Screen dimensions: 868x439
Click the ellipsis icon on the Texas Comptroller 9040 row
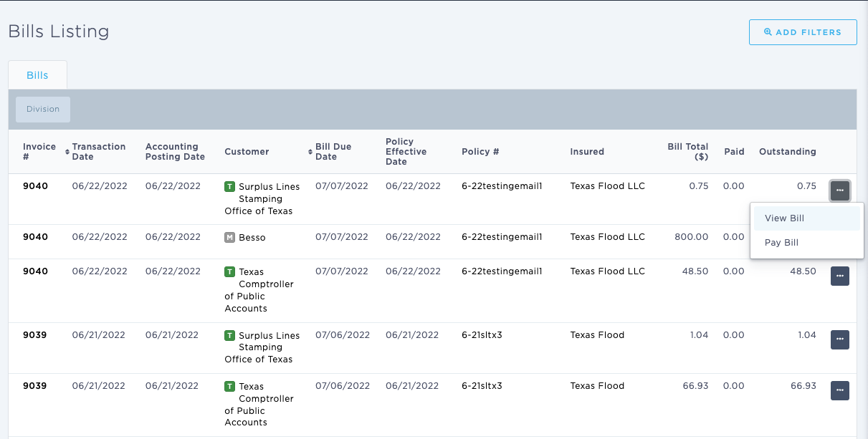coord(839,276)
